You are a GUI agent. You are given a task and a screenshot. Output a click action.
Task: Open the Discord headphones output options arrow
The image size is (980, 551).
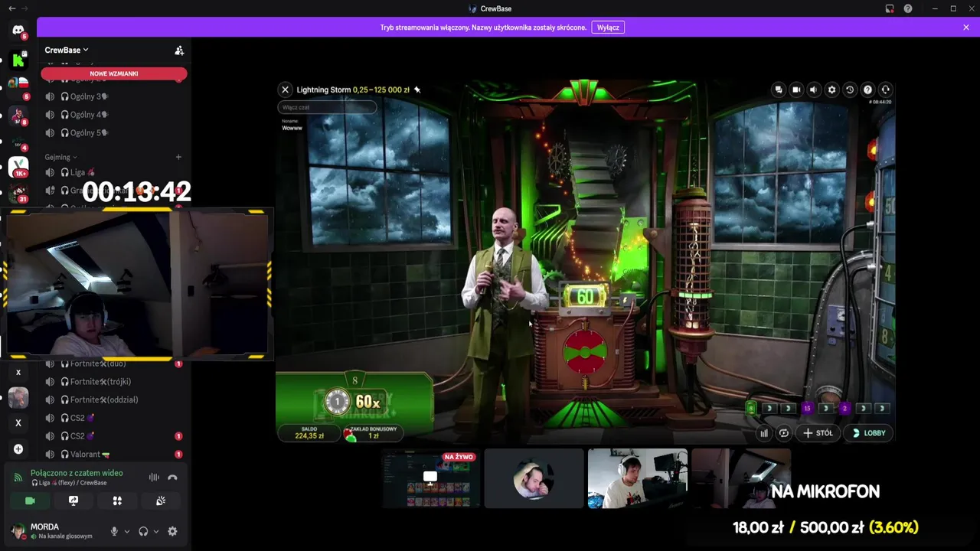pos(156,531)
